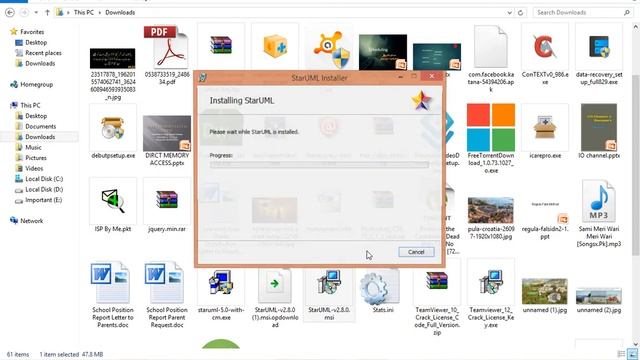
Task: Switch to large icons view button
Action: pyautogui.click(x=632, y=354)
